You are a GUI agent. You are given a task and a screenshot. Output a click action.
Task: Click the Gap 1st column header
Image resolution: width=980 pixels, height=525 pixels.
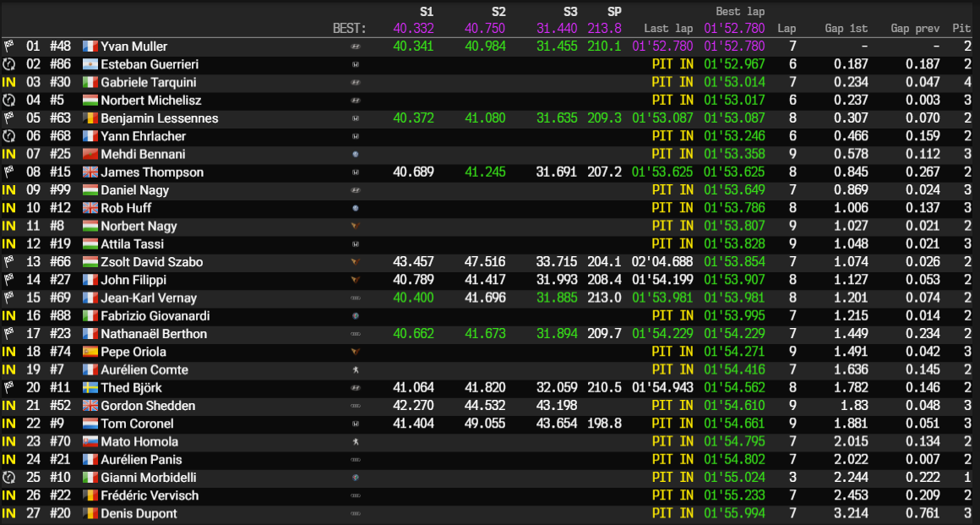(846, 28)
